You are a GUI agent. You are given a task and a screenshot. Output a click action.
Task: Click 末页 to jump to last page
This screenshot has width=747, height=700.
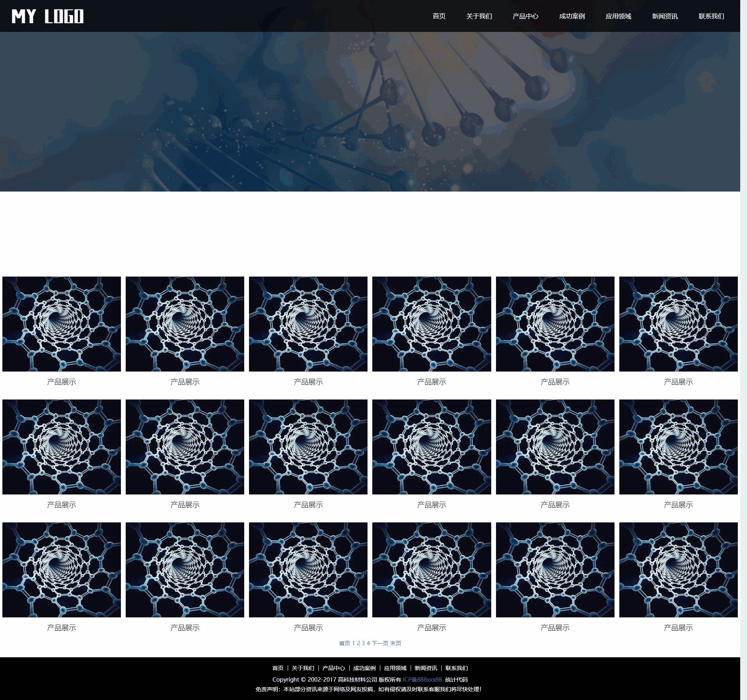tap(395, 643)
